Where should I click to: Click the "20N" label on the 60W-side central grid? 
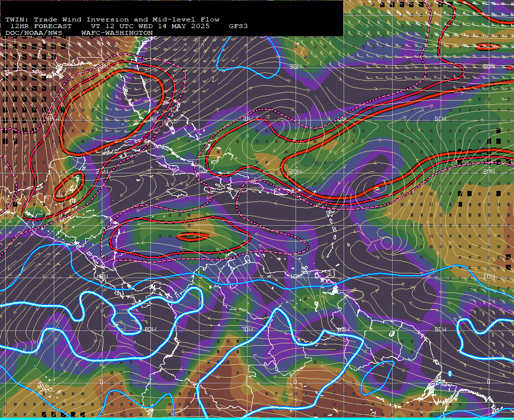pyautogui.click(x=296, y=171)
